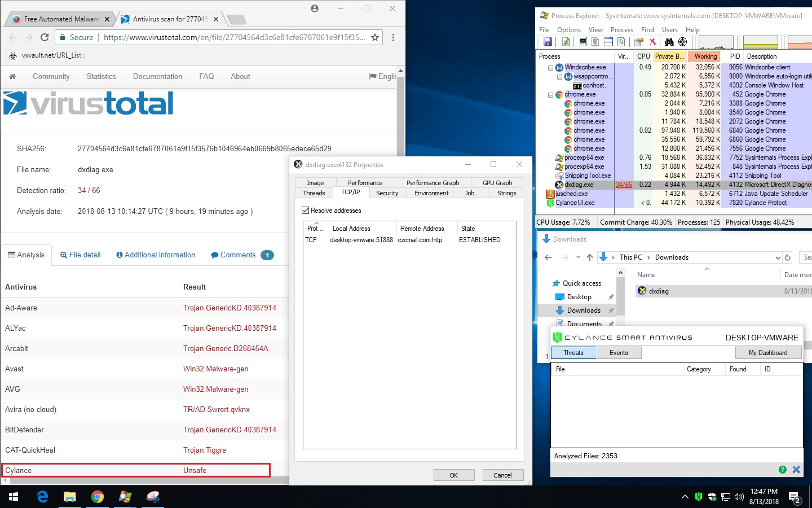Click the Chrome icon in the Windows taskbar

pyautogui.click(x=98, y=497)
